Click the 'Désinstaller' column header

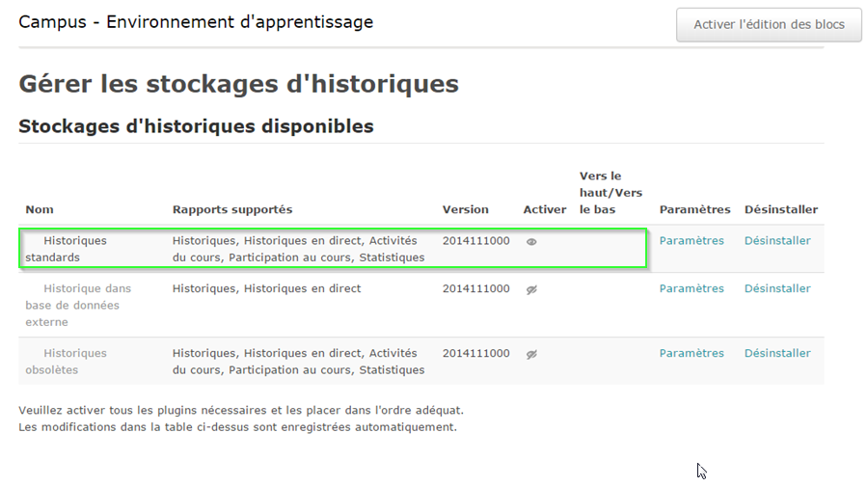(x=780, y=209)
